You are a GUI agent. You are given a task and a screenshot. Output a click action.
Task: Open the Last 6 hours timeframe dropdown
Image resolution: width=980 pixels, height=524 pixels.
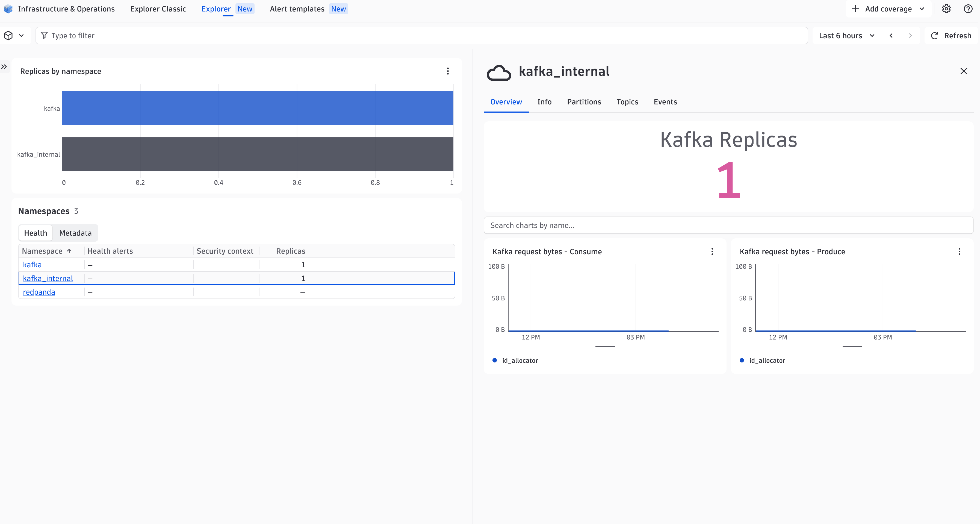pos(846,36)
